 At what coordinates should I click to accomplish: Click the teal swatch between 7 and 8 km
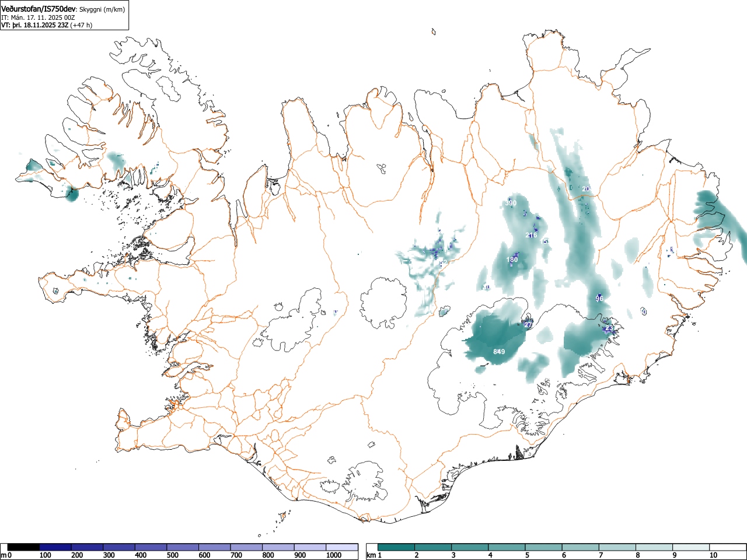click(617, 547)
